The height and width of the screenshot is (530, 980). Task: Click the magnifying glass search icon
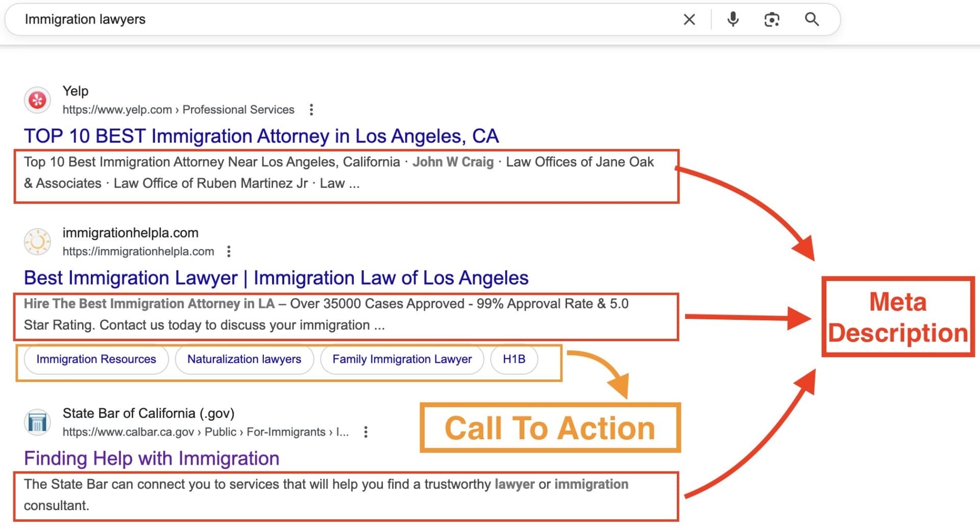coord(812,19)
